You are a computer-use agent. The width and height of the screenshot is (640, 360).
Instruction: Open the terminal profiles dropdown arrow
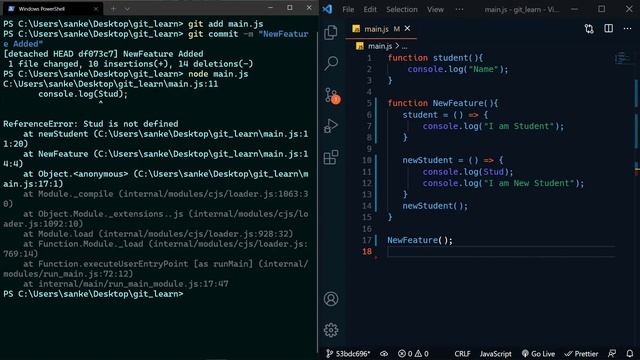coord(127,9)
